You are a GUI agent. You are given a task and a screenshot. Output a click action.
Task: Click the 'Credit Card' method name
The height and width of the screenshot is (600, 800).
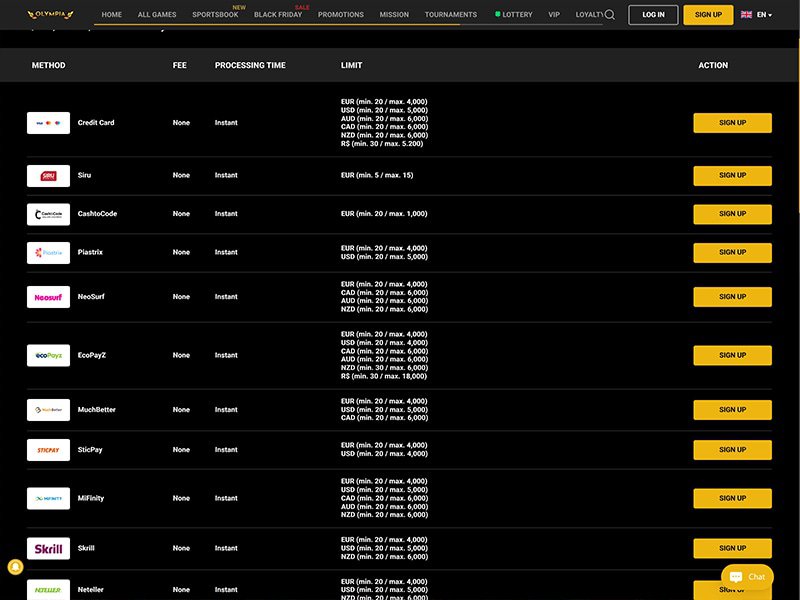pos(96,123)
